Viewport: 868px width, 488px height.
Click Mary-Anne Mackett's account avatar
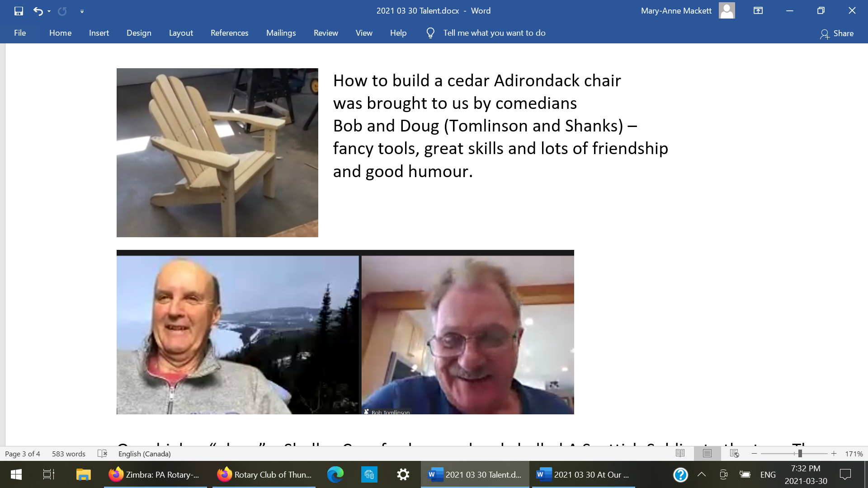click(x=726, y=10)
